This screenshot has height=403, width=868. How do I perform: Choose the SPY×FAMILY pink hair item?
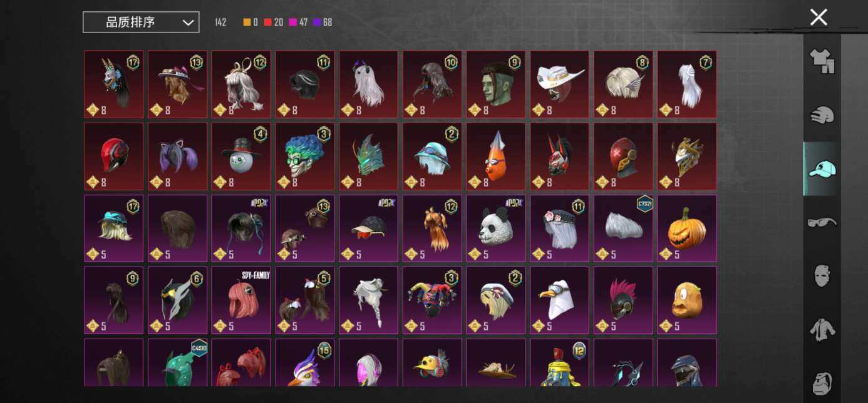pos(241,300)
